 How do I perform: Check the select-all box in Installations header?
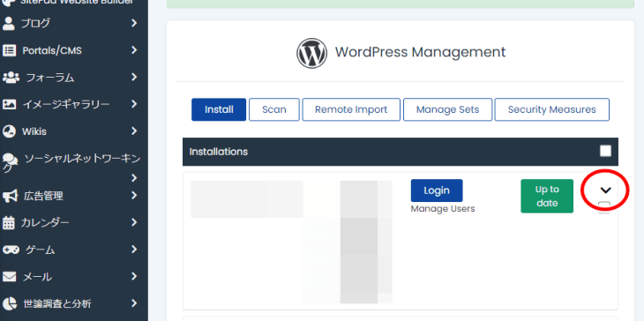tap(605, 151)
